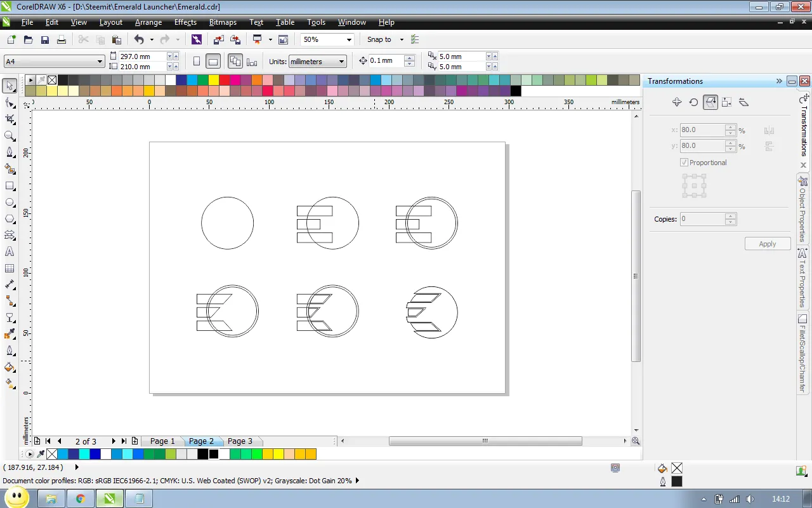Viewport: 812px width, 508px height.
Task: Switch to Page 3 tab
Action: click(240, 441)
